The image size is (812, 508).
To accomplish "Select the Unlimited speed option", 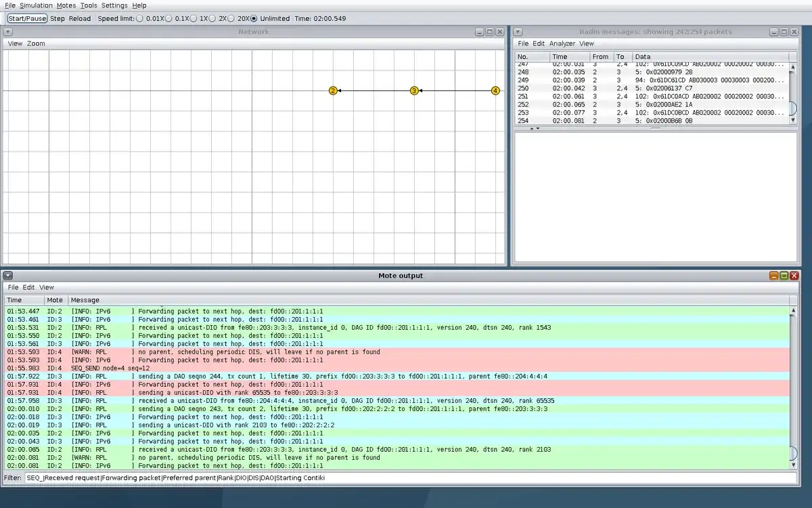I will pos(254,18).
